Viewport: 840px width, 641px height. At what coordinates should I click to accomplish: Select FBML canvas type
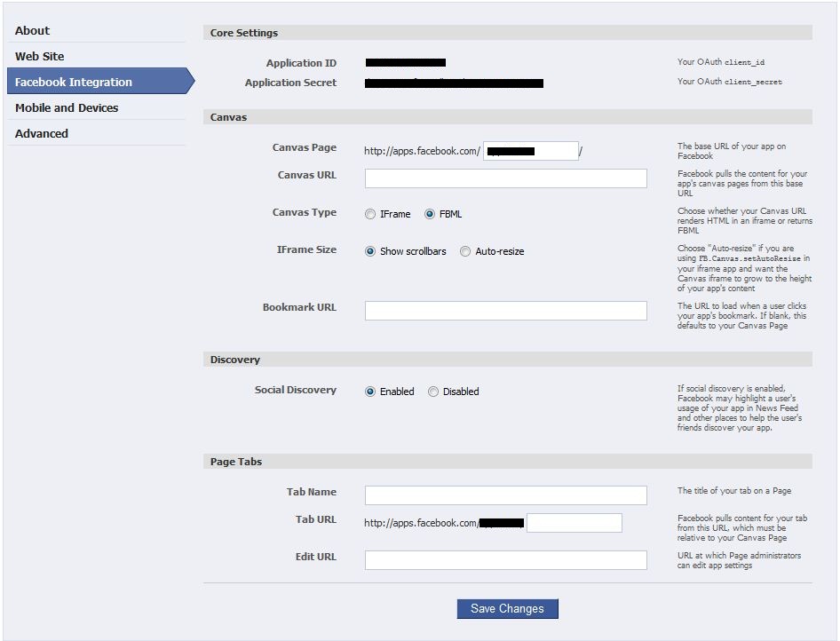430,214
